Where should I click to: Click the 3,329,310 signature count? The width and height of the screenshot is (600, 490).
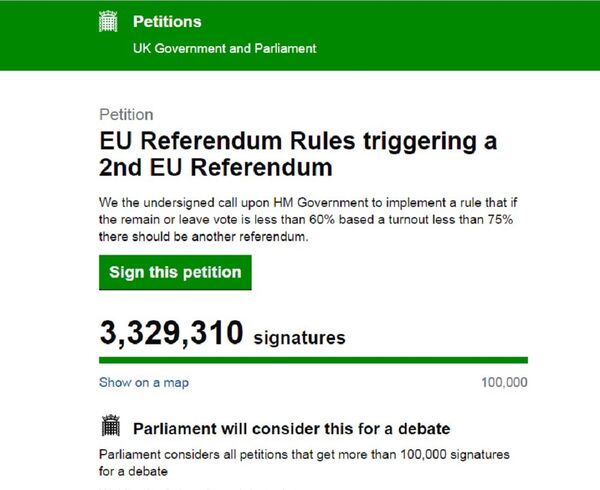[x=171, y=333]
